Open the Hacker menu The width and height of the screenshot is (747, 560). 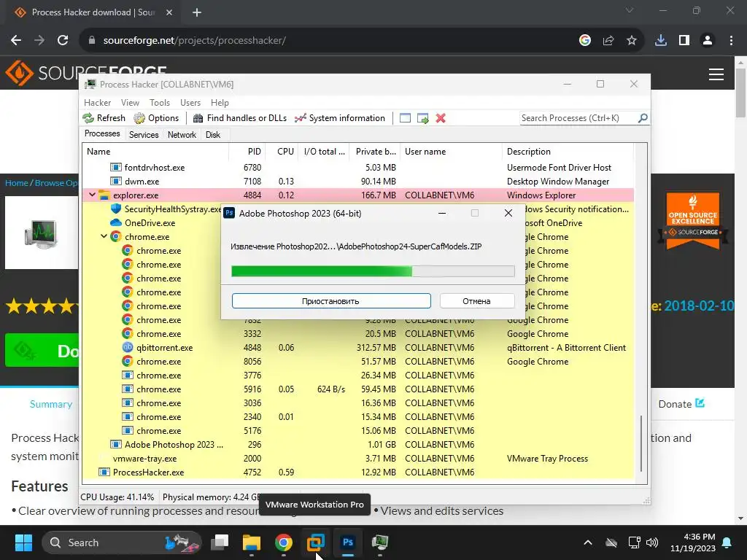(x=97, y=102)
